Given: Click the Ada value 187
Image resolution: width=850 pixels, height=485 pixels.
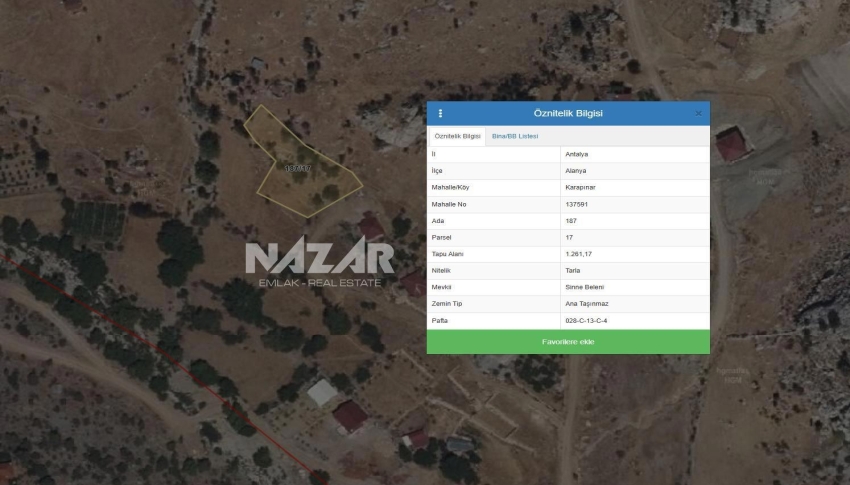Looking at the screenshot, I should (571, 221).
